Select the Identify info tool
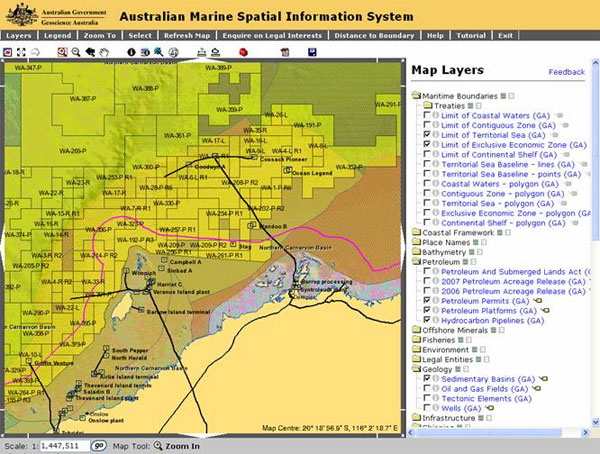Image resolution: width=600 pixels, height=454 pixels. coord(131,52)
